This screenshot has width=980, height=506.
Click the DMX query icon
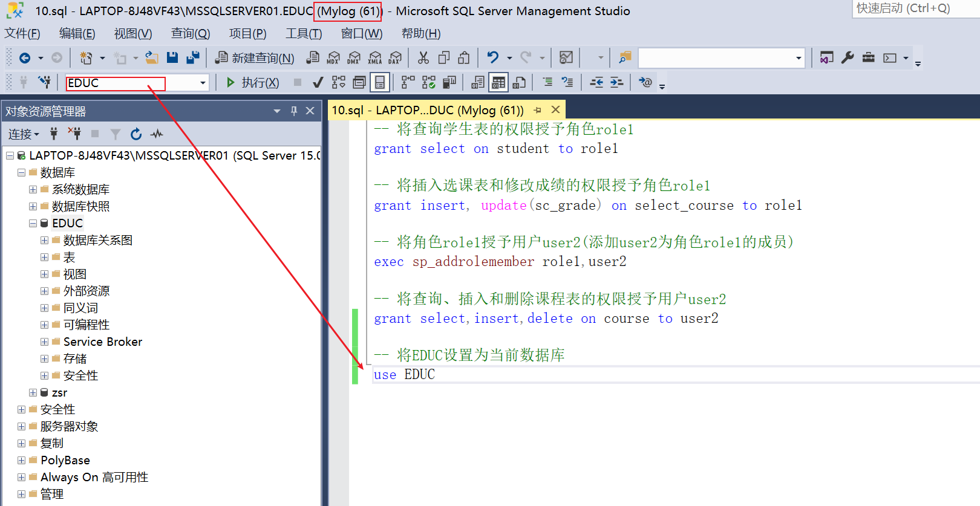point(354,58)
